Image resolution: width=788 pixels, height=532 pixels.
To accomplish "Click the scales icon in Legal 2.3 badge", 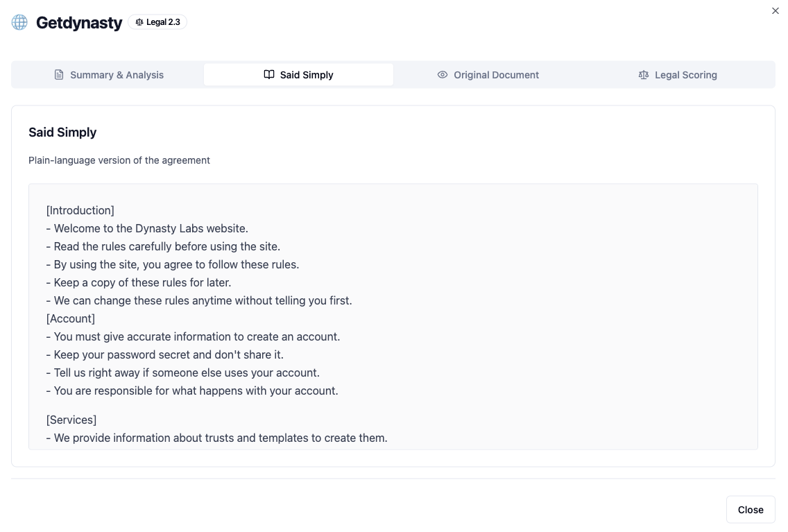I will [139, 22].
